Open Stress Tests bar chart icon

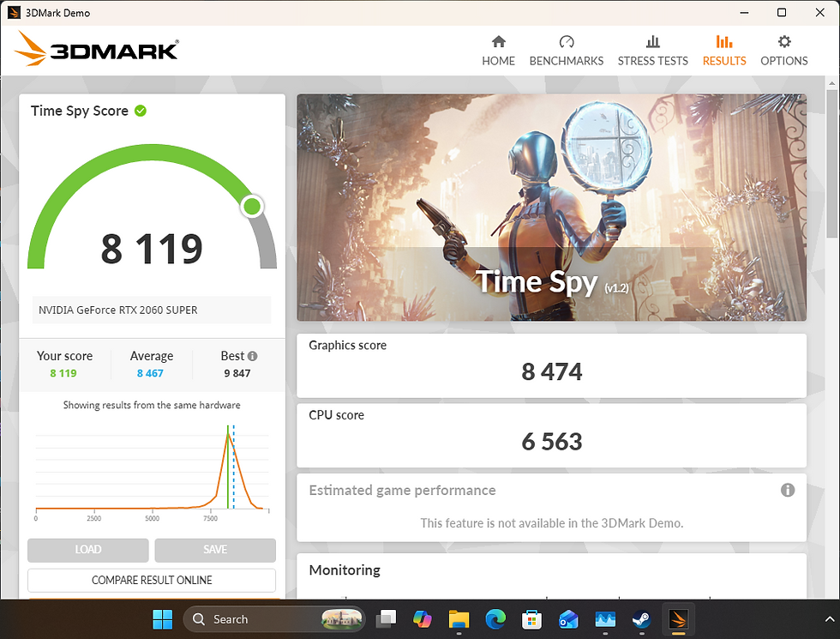(x=652, y=42)
